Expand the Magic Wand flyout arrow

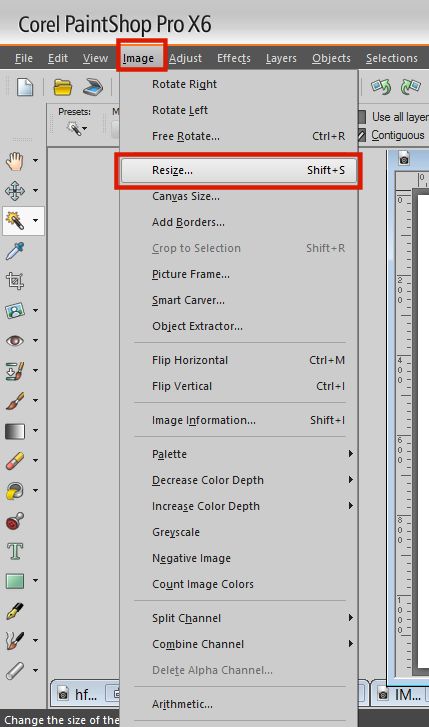click(x=36, y=221)
